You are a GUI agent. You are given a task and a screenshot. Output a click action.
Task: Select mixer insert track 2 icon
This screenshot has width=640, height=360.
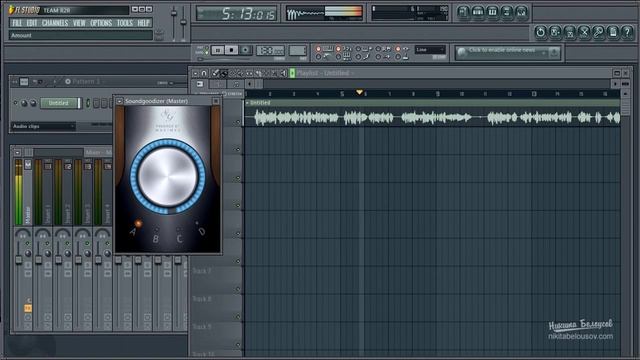tap(68, 166)
